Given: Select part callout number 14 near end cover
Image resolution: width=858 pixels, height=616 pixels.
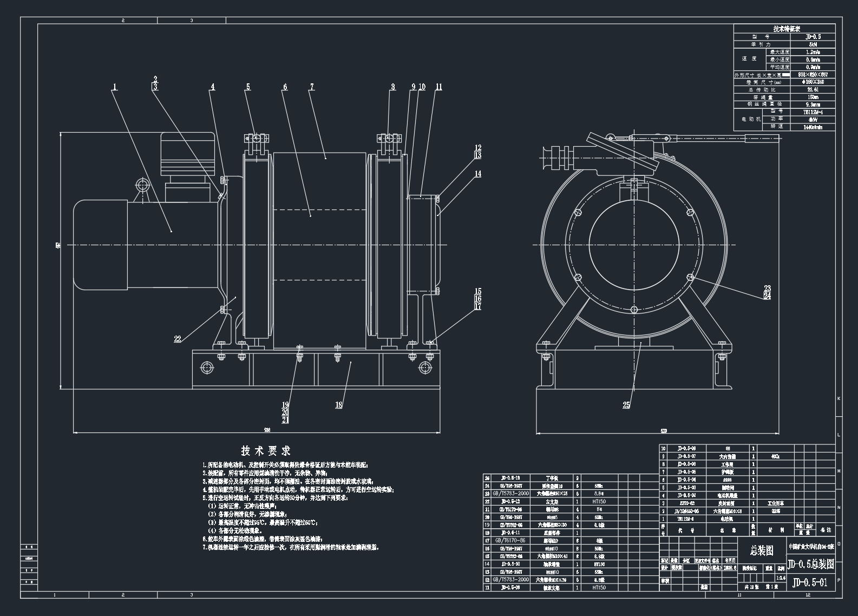Looking at the screenshot, I should click(x=477, y=174).
